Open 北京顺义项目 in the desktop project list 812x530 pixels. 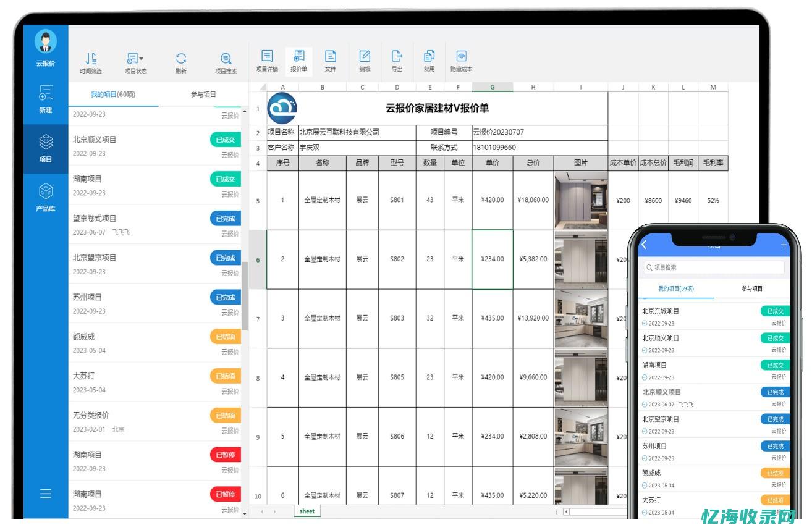click(x=154, y=146)
